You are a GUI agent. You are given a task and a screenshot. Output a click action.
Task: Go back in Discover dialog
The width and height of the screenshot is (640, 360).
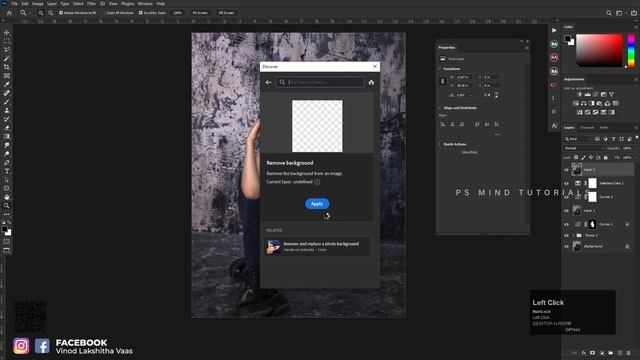pos(268,82)
